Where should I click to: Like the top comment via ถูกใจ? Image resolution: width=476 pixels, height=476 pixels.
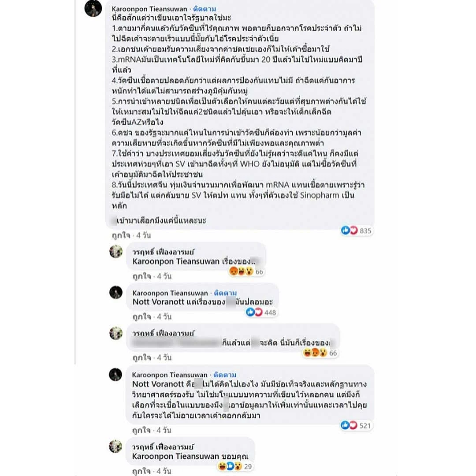click(121, 235)
